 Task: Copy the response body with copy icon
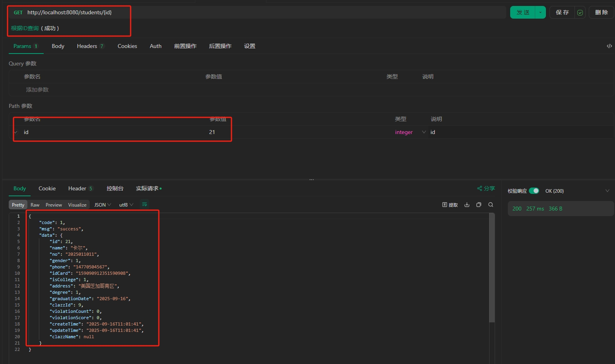pos(479,205)
